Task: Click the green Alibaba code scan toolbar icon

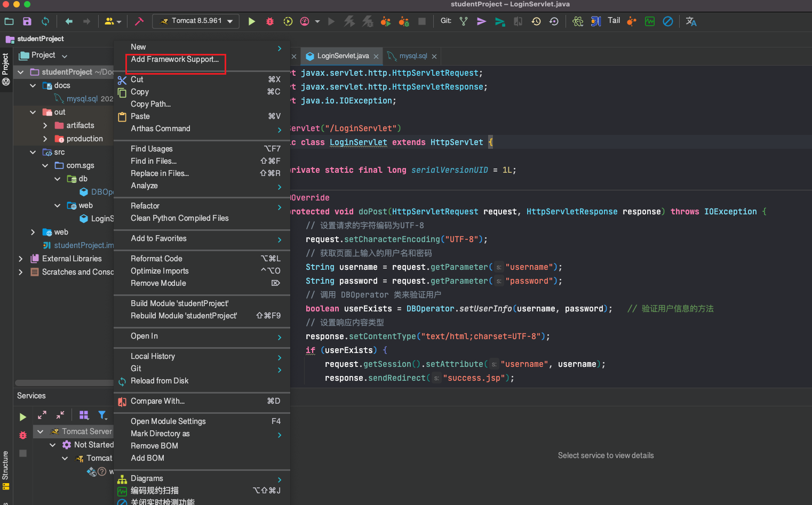Action: pos(650,21)
